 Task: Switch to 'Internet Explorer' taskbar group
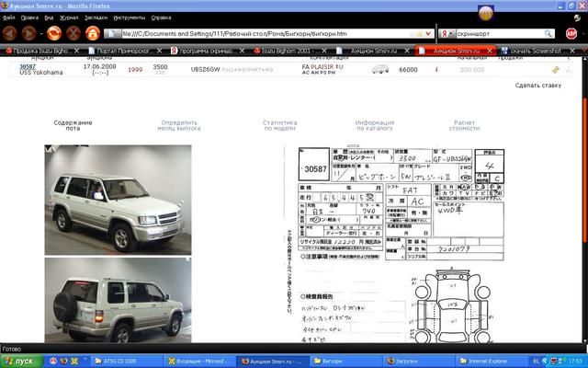click(x=492, y=362)
